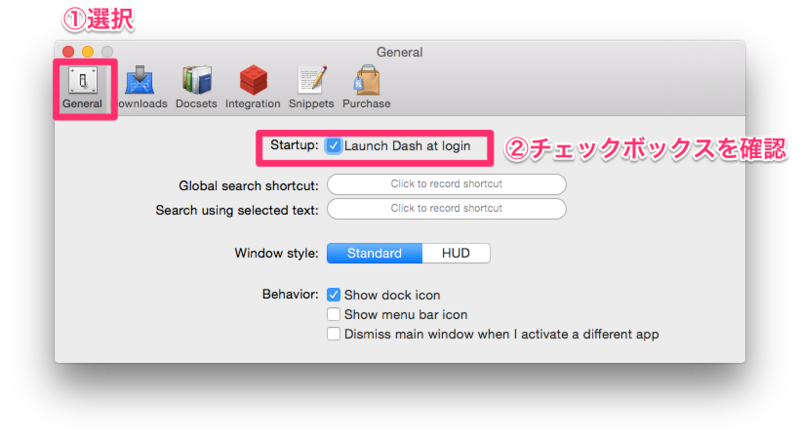Select Standard window style

[374, 253]
